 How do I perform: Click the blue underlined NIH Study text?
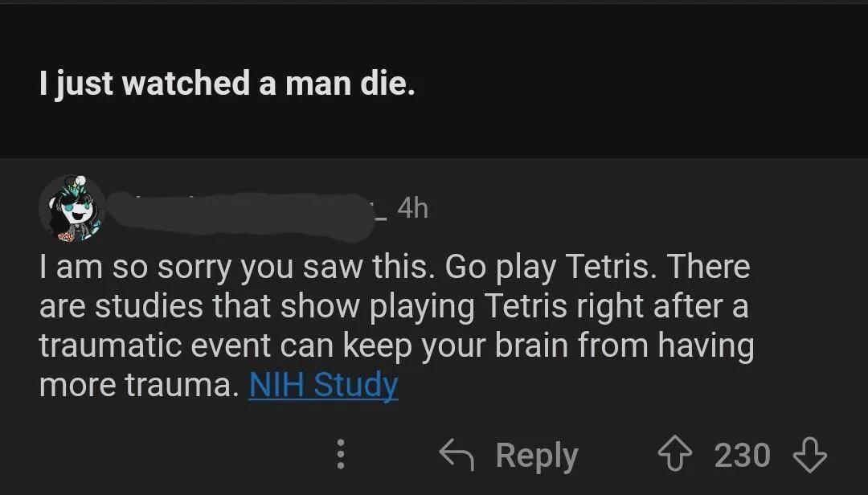pyautogui.click(x=324, y=385)
